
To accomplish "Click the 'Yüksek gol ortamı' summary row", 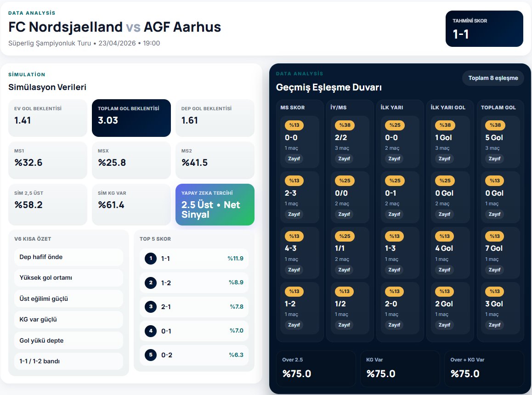I will tap(68, 277).
